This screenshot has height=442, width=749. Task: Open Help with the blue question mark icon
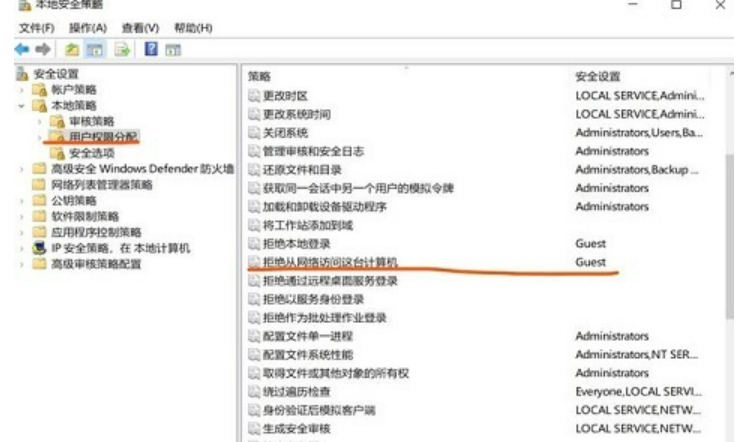(151, 49)
